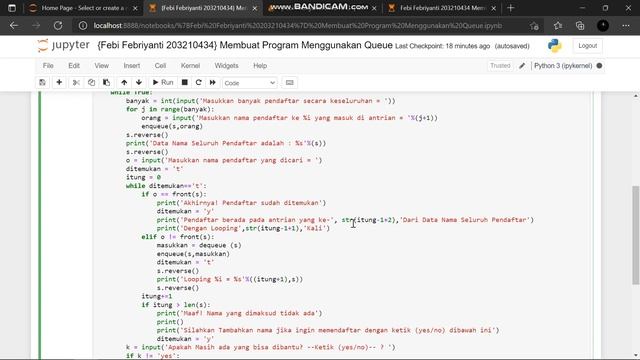Open browser Collections icon

580,26
